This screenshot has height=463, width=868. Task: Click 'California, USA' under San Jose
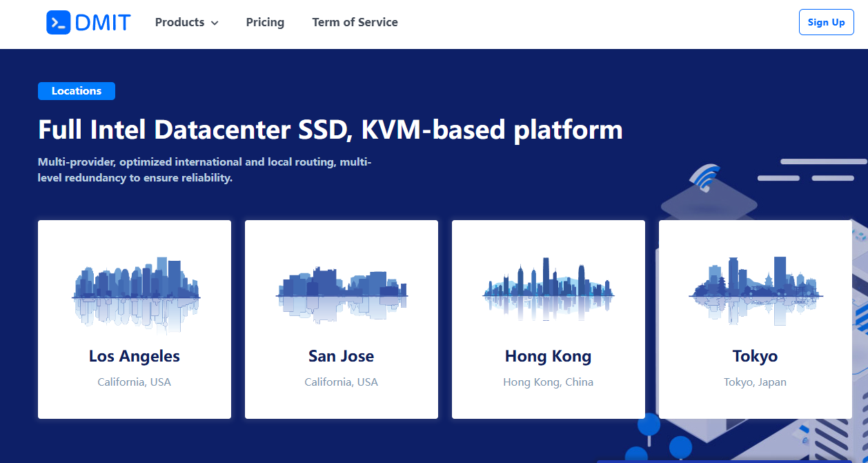pyautogui.click(x=342, y=382)
